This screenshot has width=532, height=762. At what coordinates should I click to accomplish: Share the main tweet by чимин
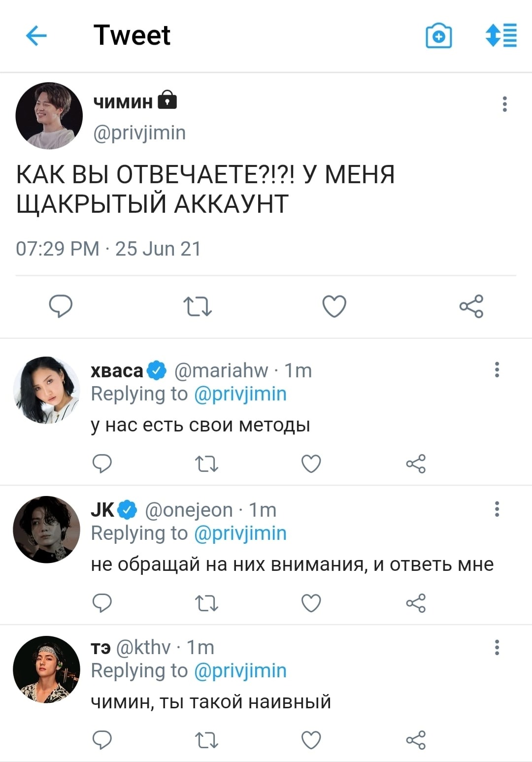pyautogui.click(x=471, y=306)
